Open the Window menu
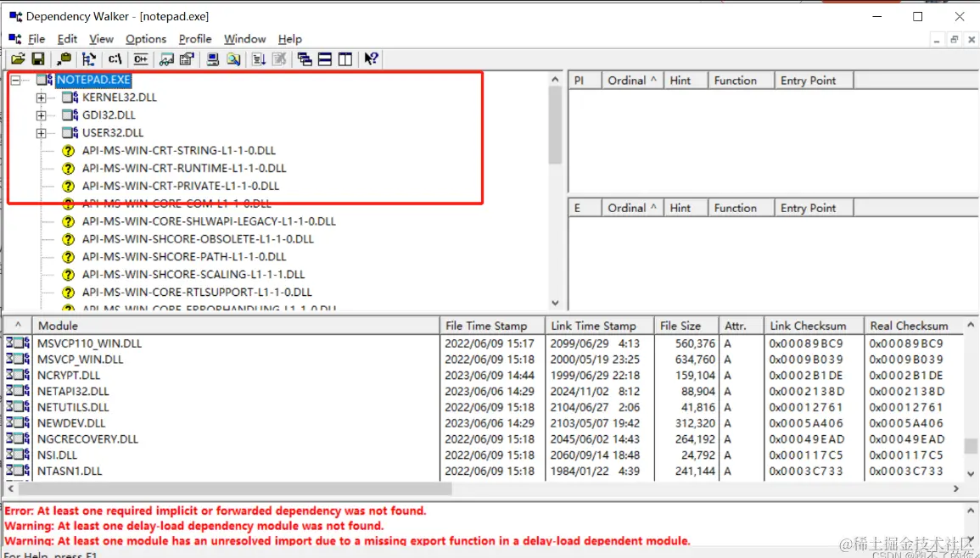 point(245,39)
